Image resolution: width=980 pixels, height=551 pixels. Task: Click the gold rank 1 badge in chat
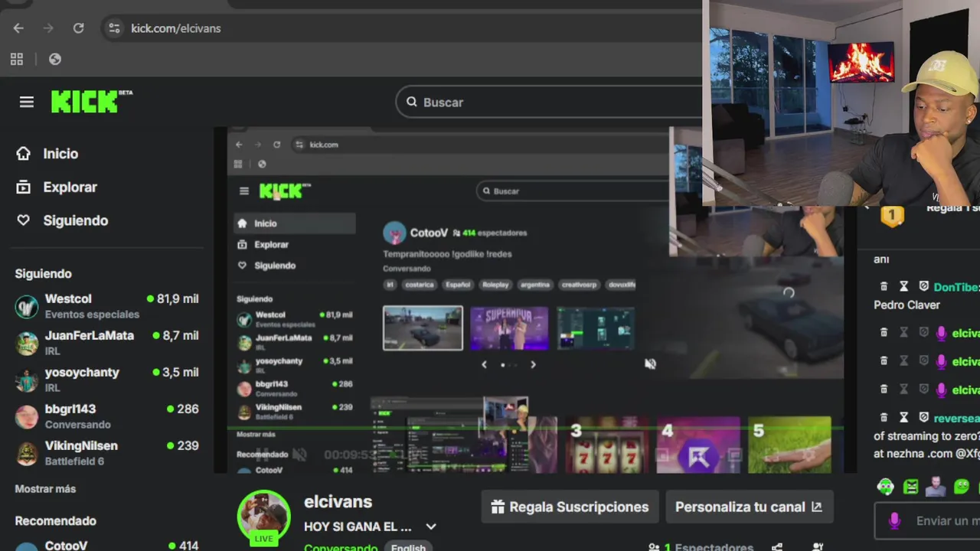pos(892,216)
